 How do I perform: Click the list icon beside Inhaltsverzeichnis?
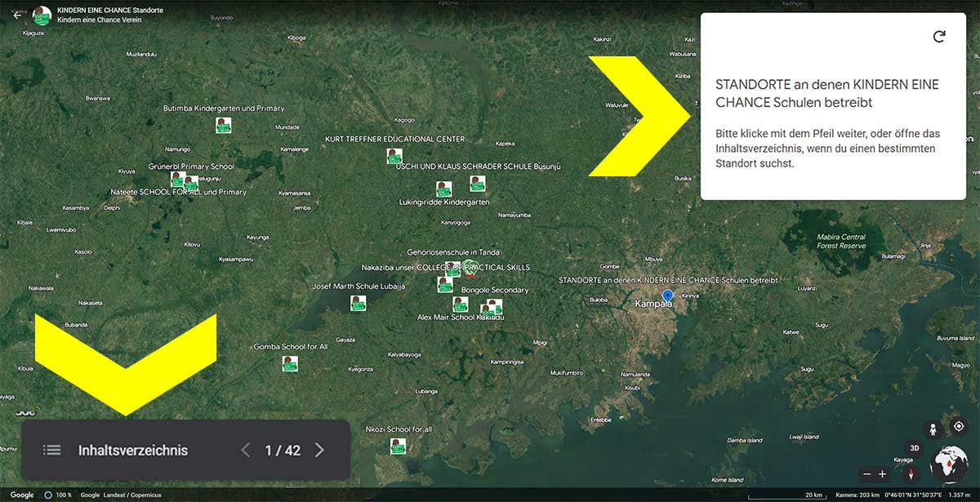pos(52,451)
